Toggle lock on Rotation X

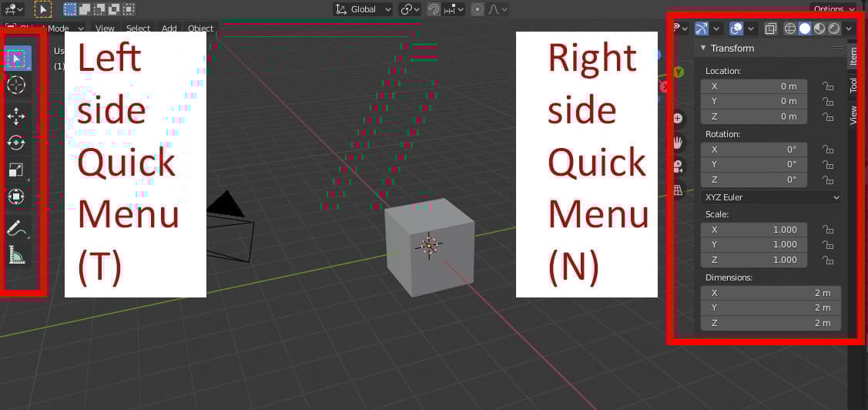point(828,150)
